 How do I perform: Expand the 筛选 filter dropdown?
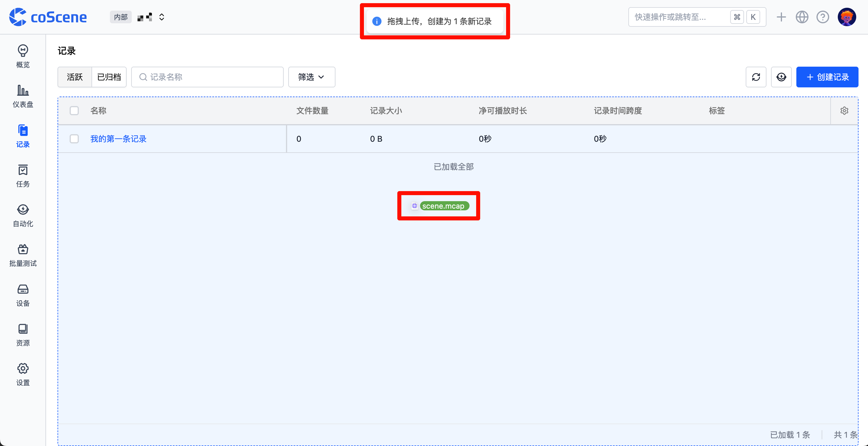pos(311,77)
